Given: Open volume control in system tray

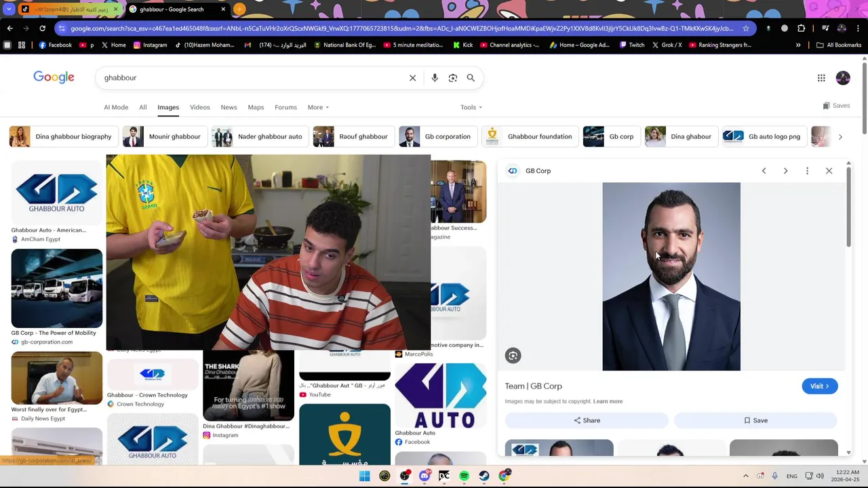Looking at the screenshot, I should [x=820, y=476].
